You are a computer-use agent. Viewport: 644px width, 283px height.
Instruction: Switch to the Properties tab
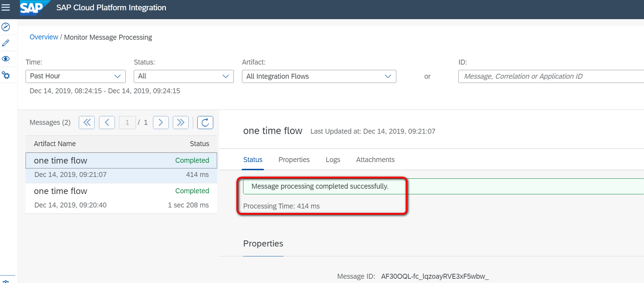click(294, 160)
